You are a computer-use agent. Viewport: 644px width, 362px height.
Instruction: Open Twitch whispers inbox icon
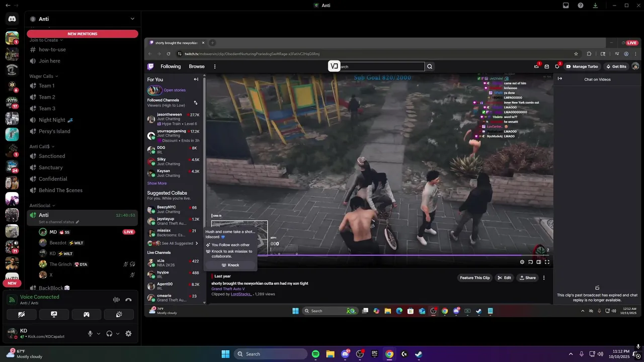click(547, 66)
